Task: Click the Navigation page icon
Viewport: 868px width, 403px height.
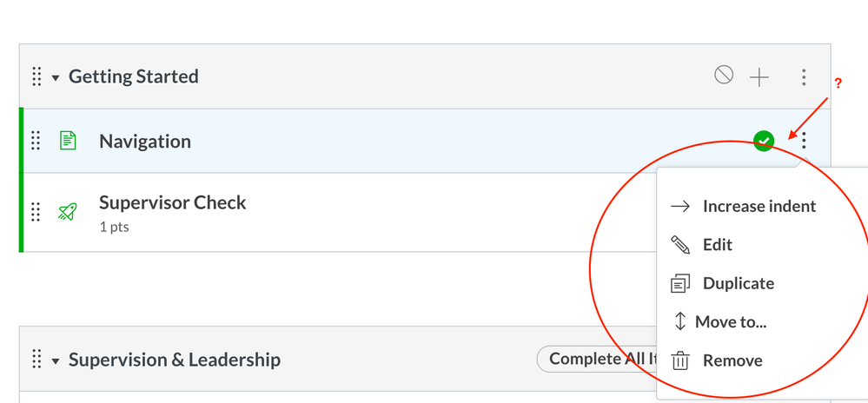Action: [68, 141]
